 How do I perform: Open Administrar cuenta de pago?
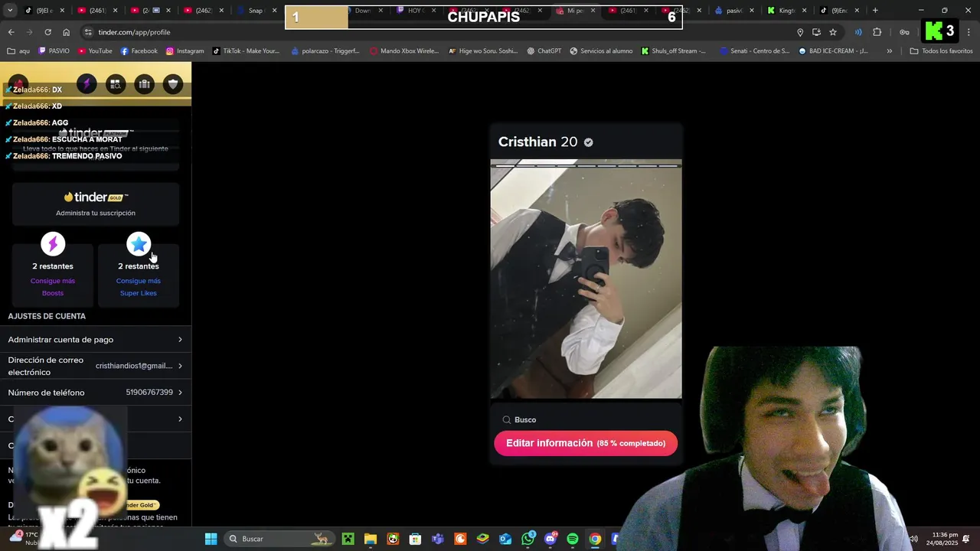coord(96,340)
